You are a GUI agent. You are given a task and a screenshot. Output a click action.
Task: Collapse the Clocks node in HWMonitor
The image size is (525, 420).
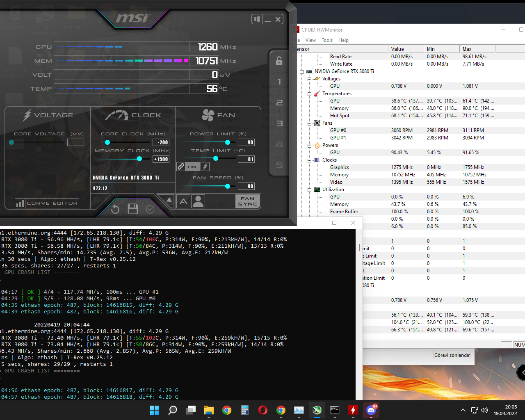[309, 160]
